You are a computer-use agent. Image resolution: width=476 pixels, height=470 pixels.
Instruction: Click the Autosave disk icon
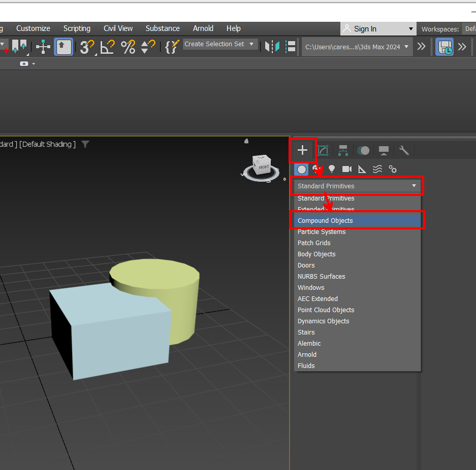(x=445, y=47)
